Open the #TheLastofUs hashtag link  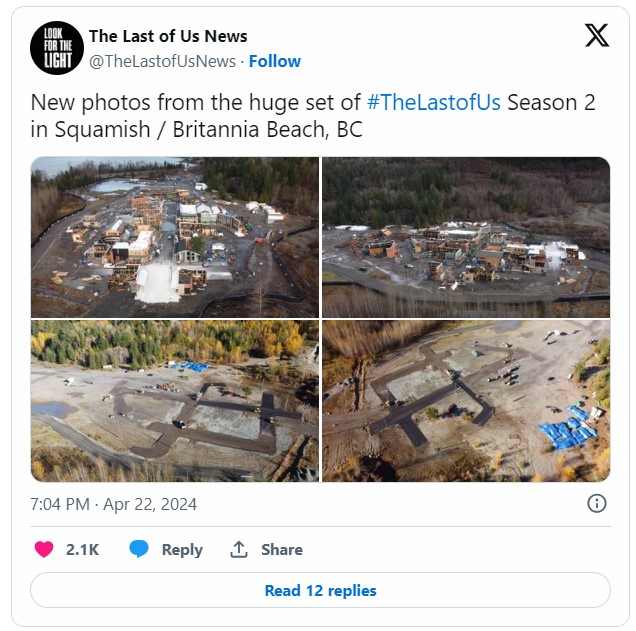tap(434, 102)
